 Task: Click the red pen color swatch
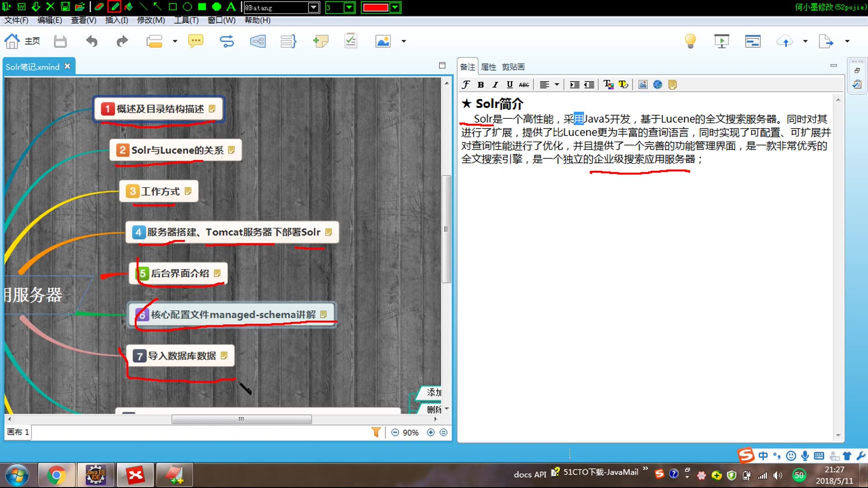tap(376, 7)
